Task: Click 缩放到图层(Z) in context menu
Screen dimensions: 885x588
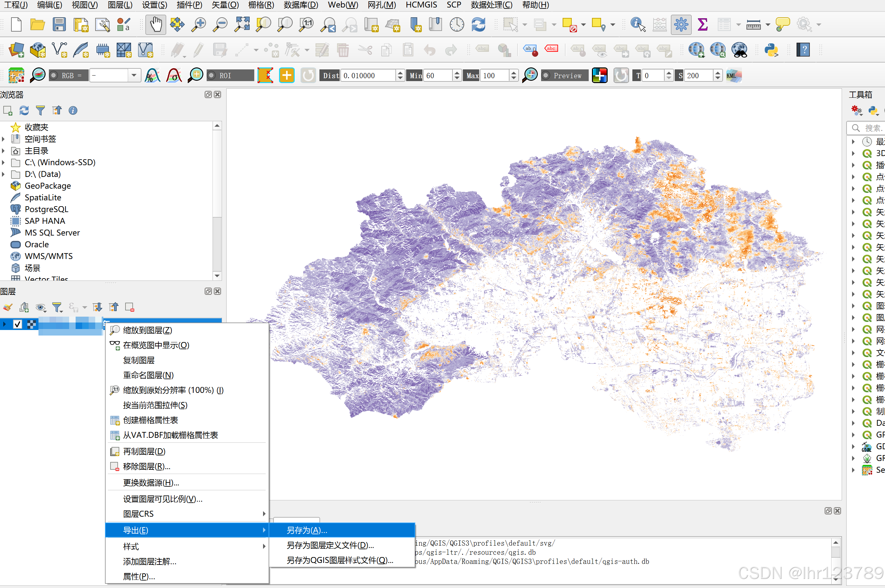Action: (x=147, y=330)
